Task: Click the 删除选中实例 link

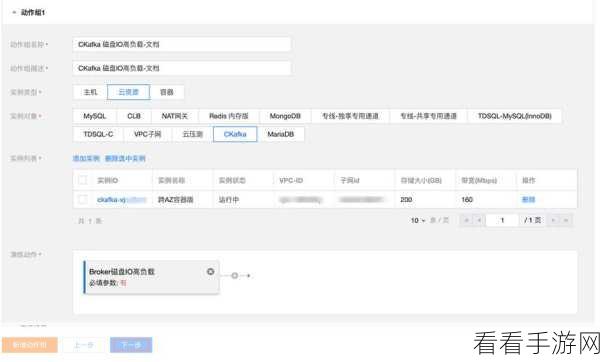Action: (125, 158)
